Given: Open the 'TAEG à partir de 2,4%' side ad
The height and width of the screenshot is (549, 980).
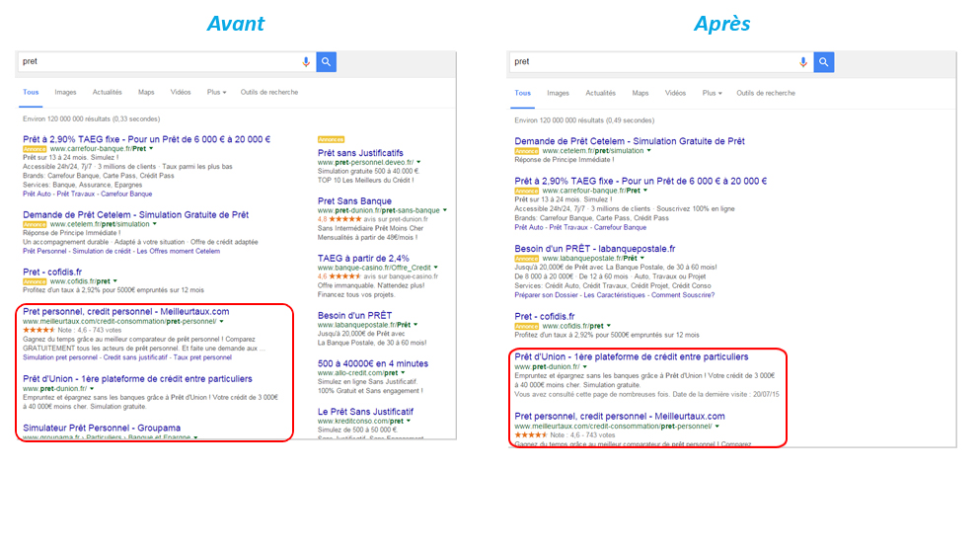Looking at the screenshot, I should [363, 259].
